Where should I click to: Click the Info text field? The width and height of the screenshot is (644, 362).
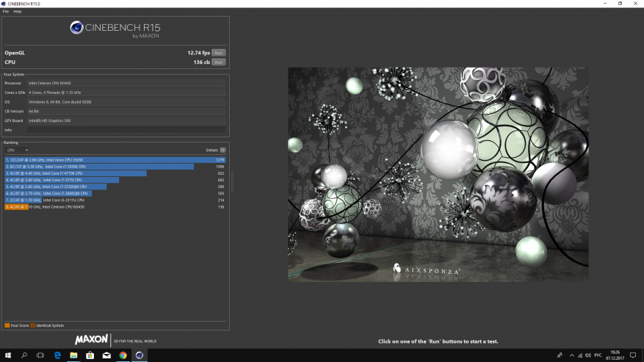125,130
